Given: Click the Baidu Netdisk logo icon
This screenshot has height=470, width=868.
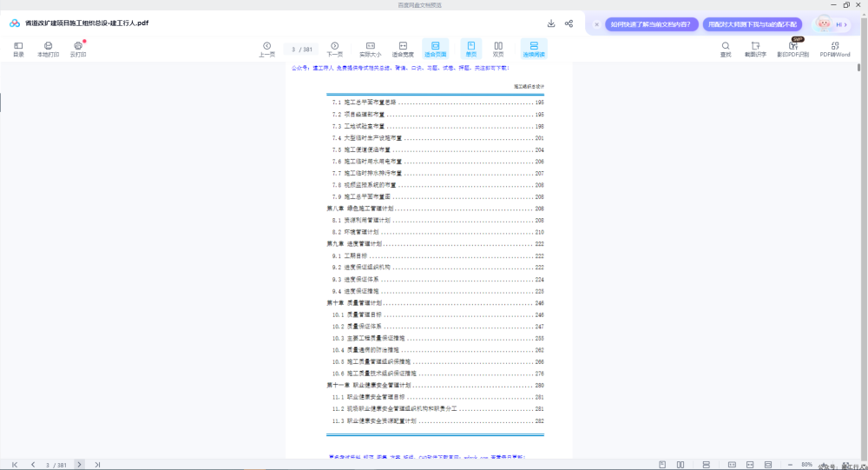Looking at the screenshot, I should click(15, 23).
